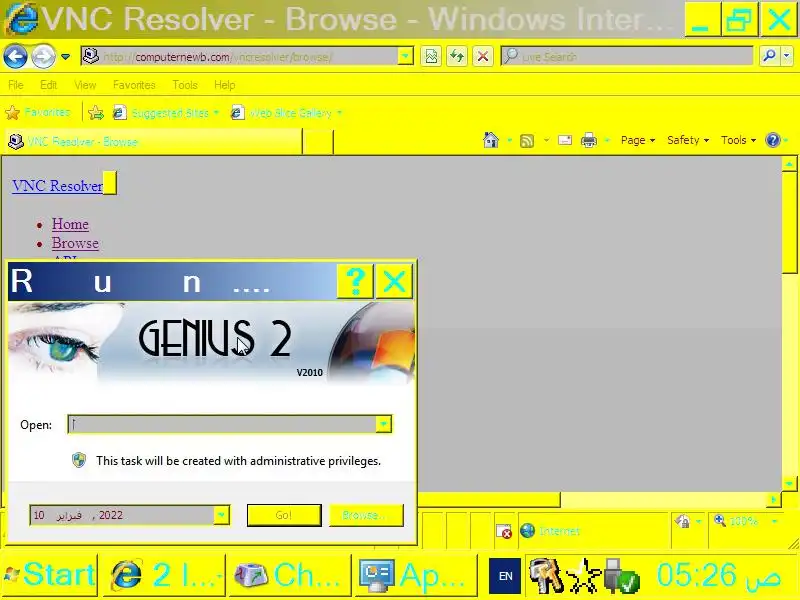The height and width of the screenshot is (600, 800).
Task: Expand the address bar history dropdown
Action: [x=405, y=57]
